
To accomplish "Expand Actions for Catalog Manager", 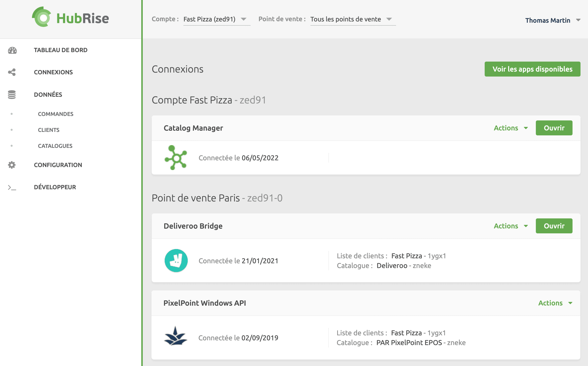I will point(511,128).
